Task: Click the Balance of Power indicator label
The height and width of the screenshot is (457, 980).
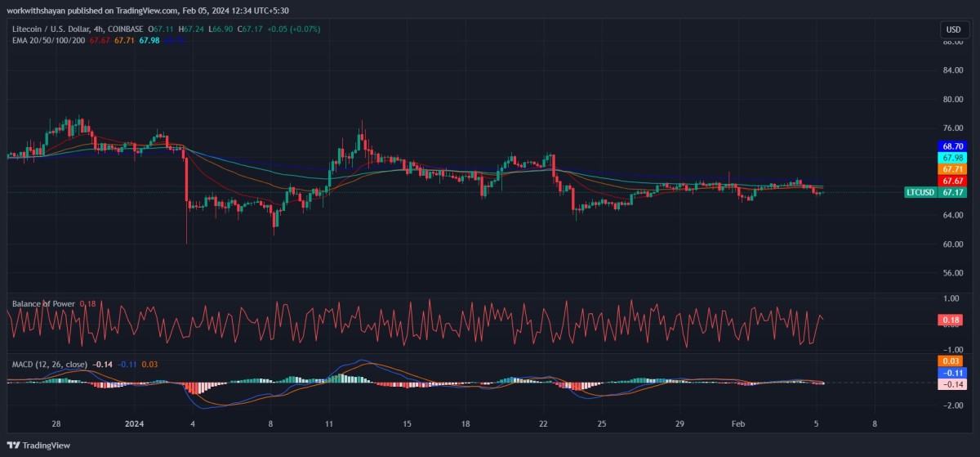Action: (x=43, y=304)
